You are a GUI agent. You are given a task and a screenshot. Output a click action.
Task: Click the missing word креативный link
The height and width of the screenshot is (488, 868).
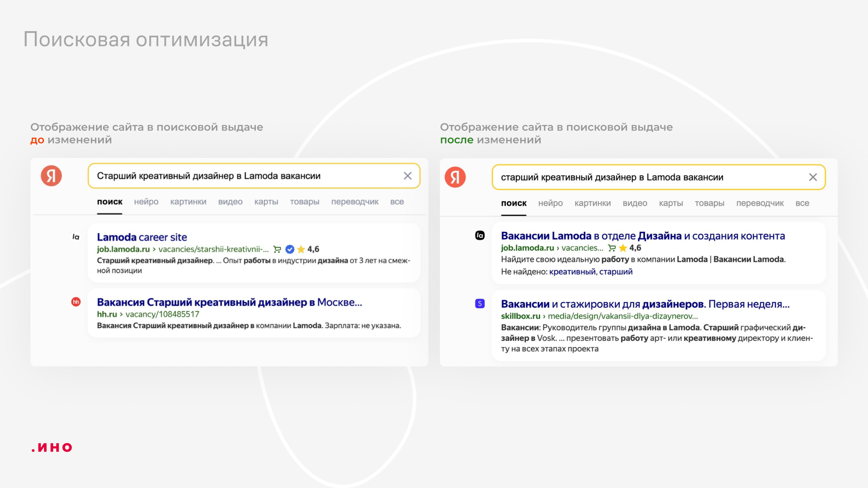572,271
